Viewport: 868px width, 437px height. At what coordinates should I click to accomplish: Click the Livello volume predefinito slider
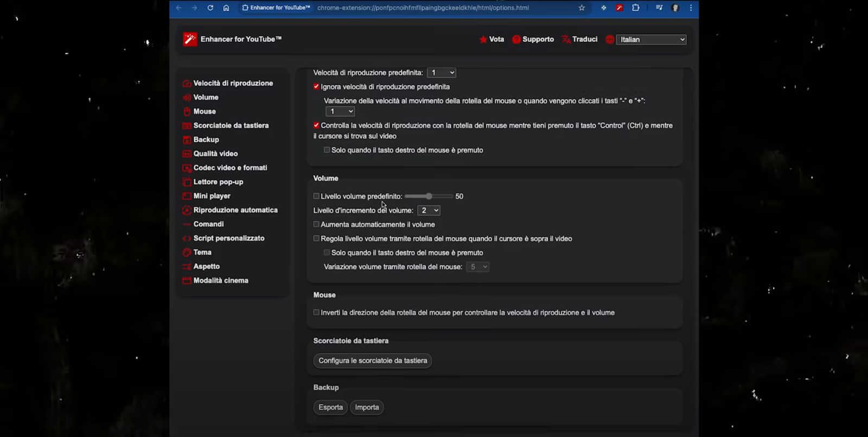tap(429, 197)
